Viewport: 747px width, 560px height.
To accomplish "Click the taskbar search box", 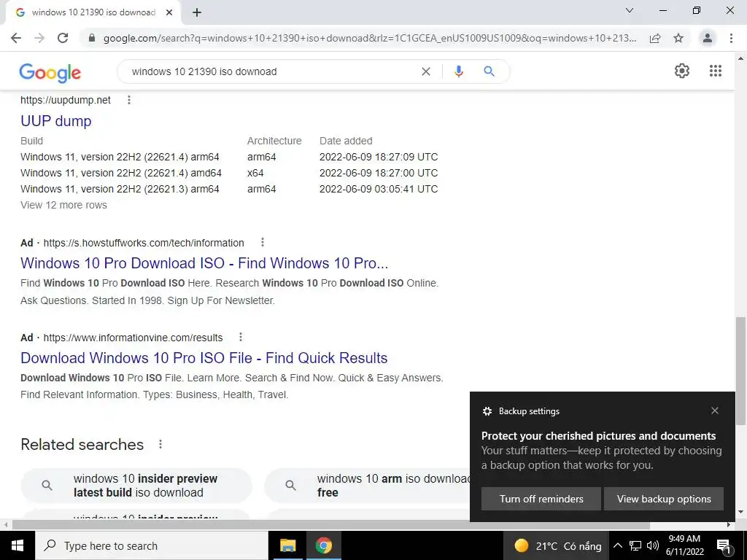I will pyautogui.click(x=152, y=545).
